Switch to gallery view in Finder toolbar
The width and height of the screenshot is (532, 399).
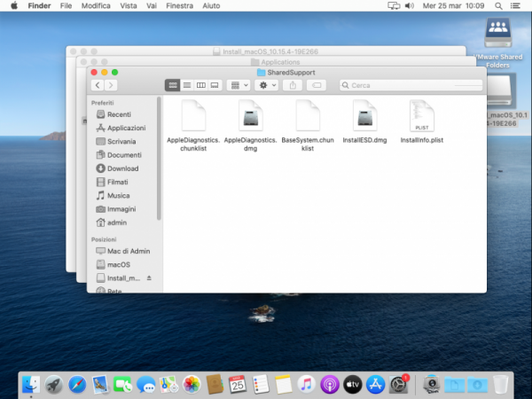pos(215,85)
